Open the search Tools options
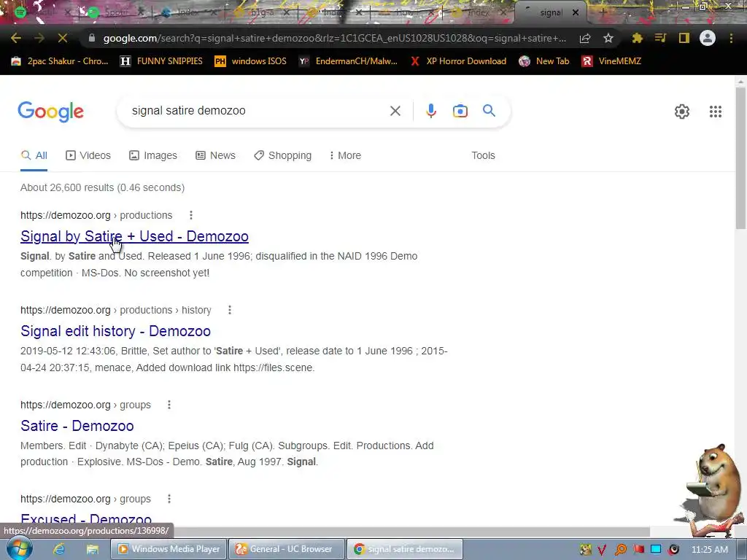The width and height of the screenshot is (747, 560). point(483,156)
